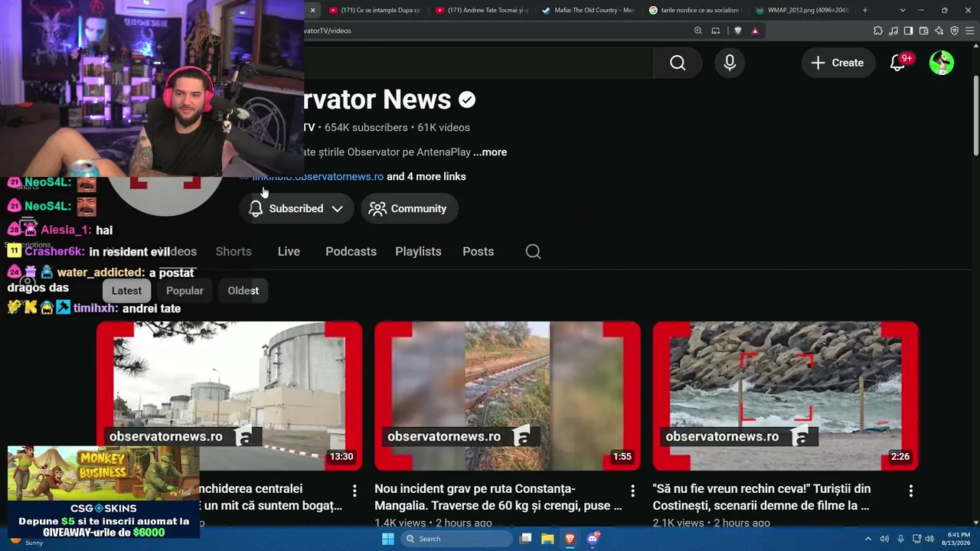The image size is (980, 551).
Task: Toggle the browser sidebar panel icon
Action: pos(909,31)
